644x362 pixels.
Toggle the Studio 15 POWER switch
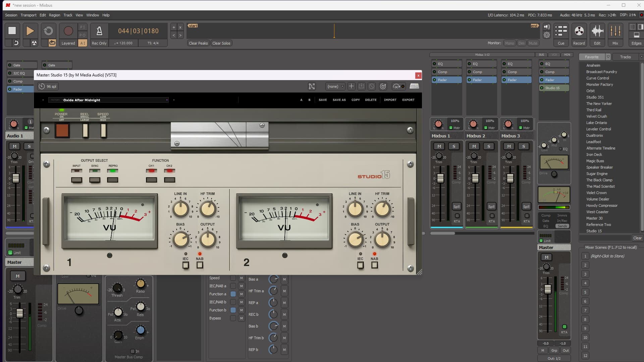point(62,130)
